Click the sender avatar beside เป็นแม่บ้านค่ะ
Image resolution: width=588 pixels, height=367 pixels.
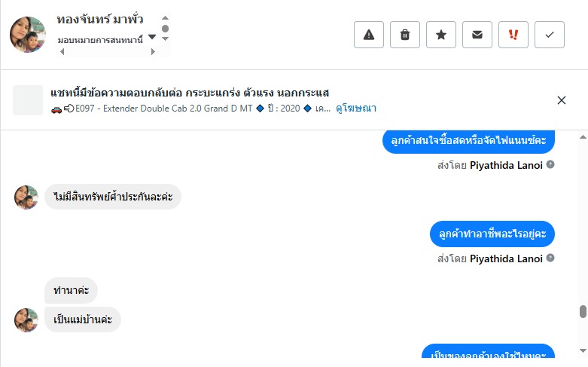pos(26,320)
